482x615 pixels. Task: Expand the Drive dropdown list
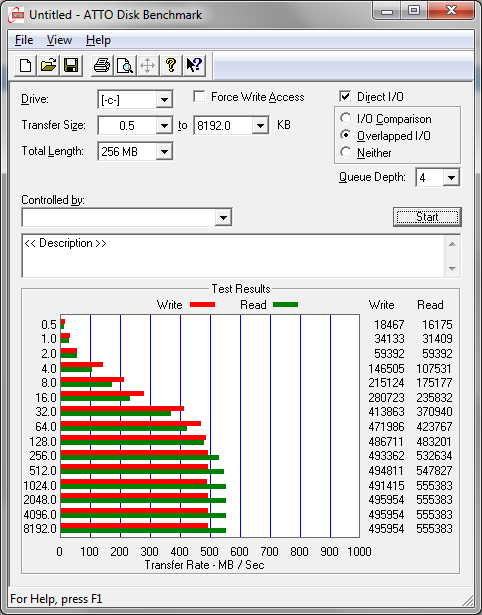click(164, 100)
